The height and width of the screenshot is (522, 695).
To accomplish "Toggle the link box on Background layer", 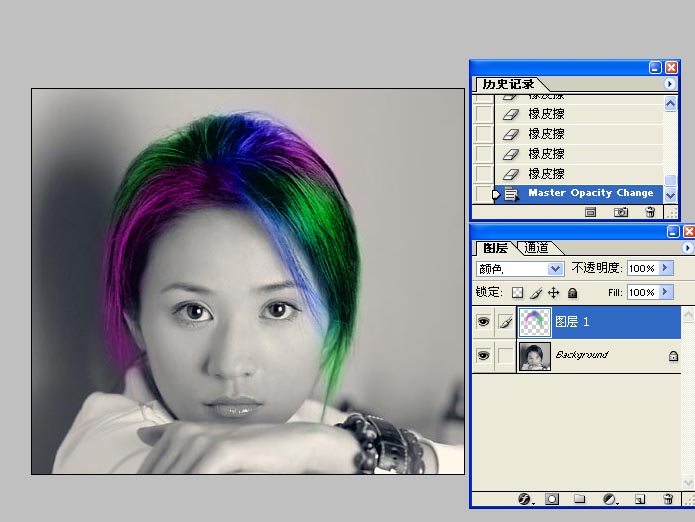I will (505, 355).
